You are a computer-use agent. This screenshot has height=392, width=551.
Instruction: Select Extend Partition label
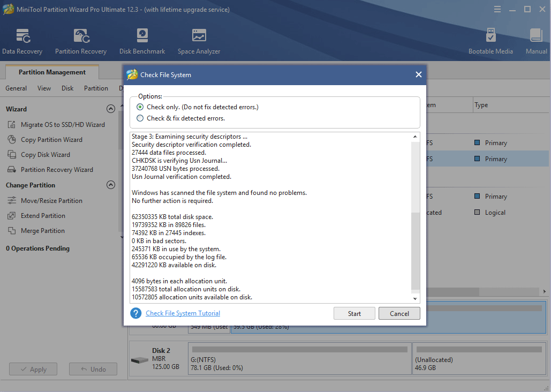tap(43, 215)
